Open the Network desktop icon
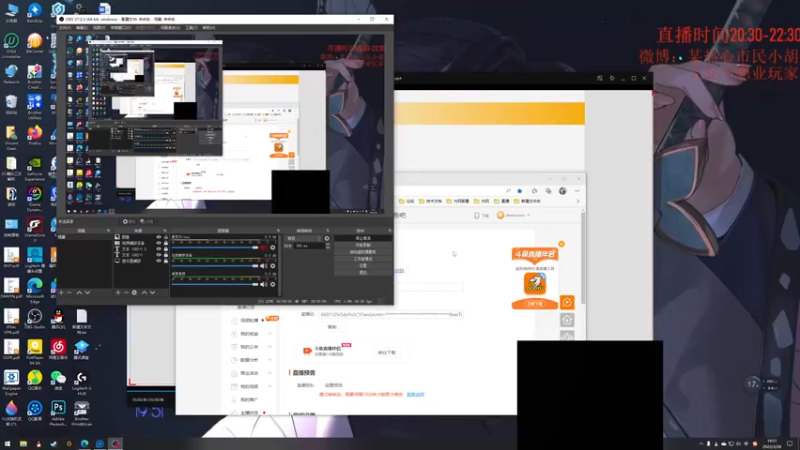The height and width of the screenshot is (450, 800). [x=11, y=73]
